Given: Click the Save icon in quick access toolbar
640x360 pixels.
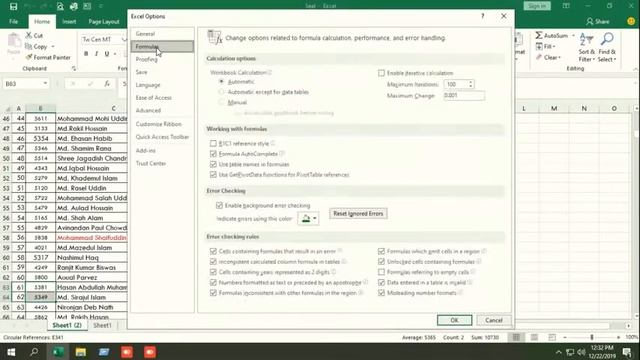Looking at the screenshot, I should click(x=13, y=6).
